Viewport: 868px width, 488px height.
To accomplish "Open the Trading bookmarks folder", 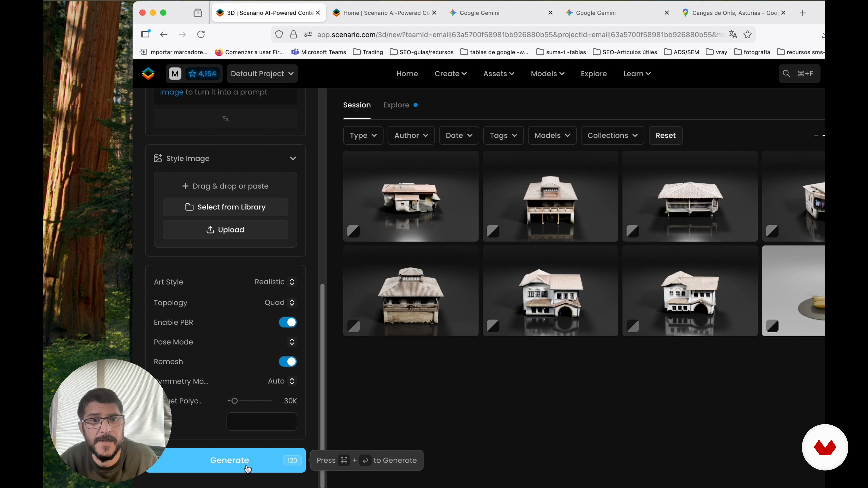I will (x=368, y=52).
